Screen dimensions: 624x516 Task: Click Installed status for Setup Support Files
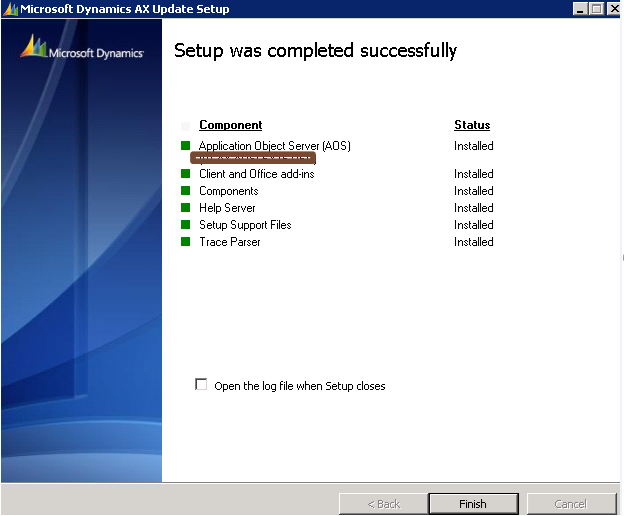pyautogui.click(x=474, y=225)
